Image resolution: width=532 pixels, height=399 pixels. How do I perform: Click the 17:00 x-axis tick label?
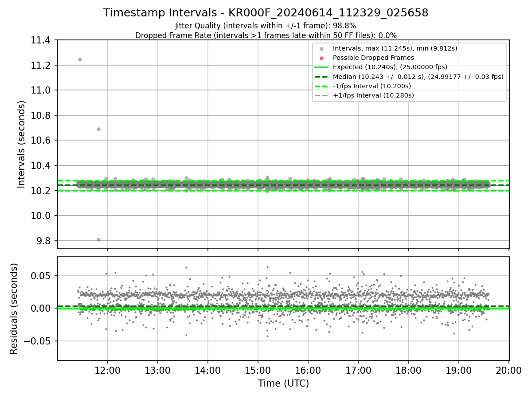coord(358,370)
